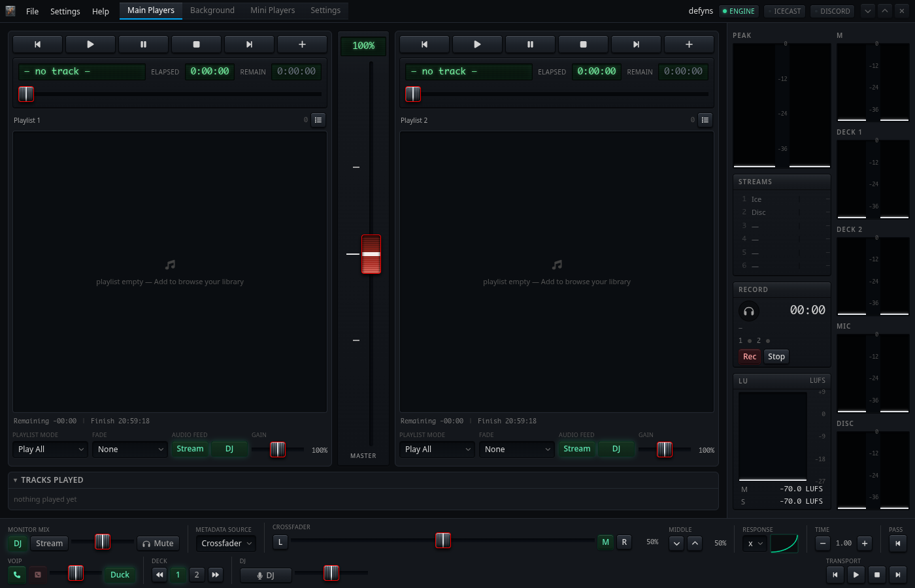Click the Stop button in Record panel
915x588 pixels.
[x=776, y=357]
